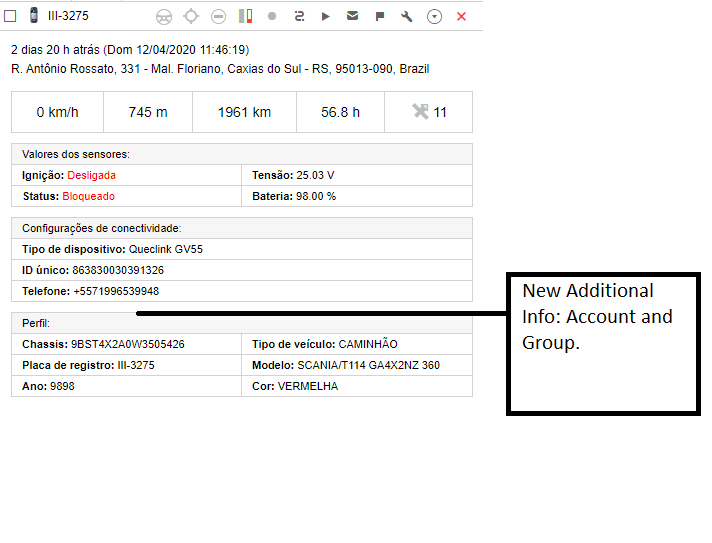Click the crosshair locate-unit icon
Image resolution: width=712 pixels, height=543 pixels.
191,17
